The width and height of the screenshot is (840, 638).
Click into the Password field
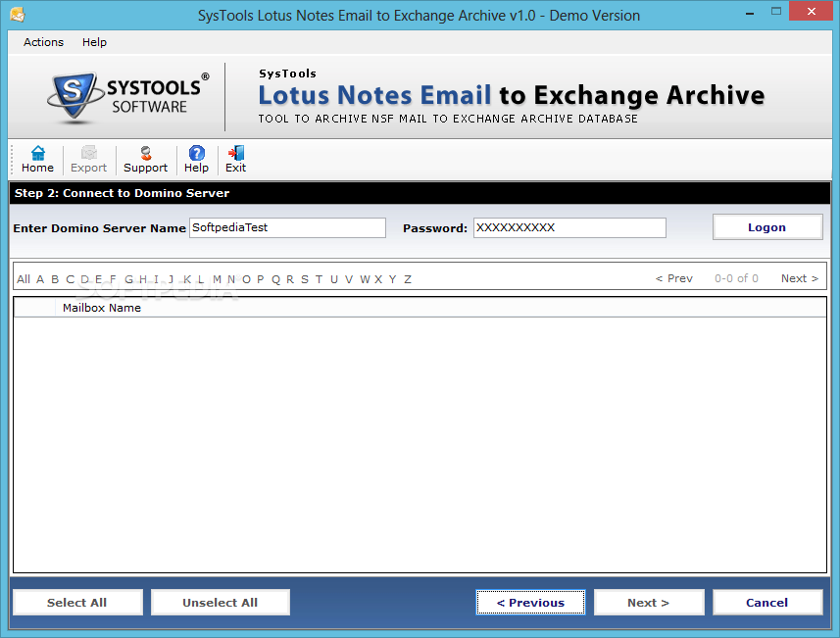pos(570,227)
